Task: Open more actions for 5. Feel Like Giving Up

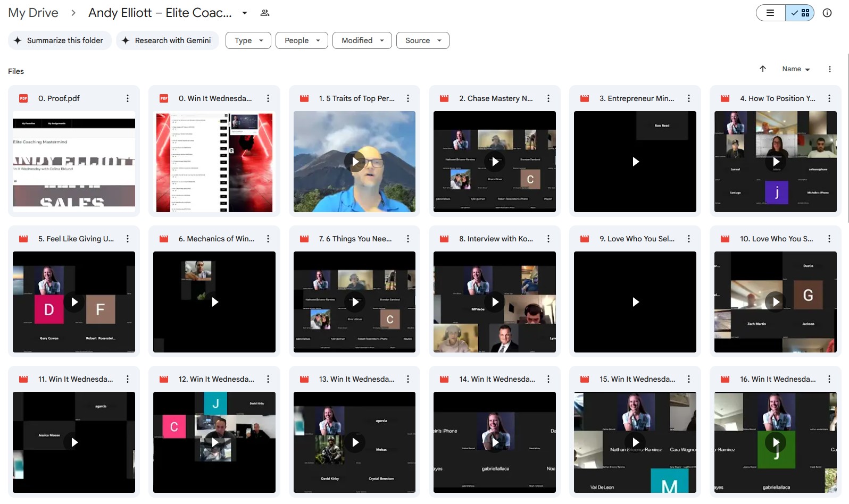Action: pyautogui.click(x=128, y=239)
